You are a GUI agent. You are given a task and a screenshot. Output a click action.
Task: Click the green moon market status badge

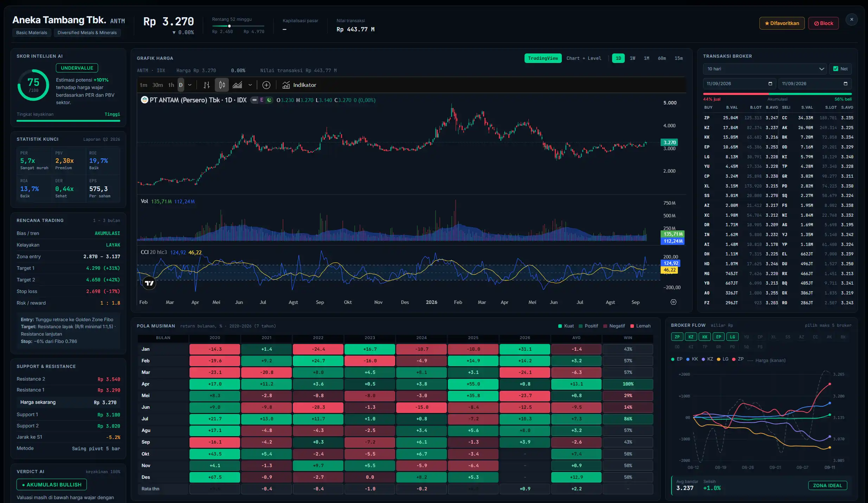tap(269, 100)
